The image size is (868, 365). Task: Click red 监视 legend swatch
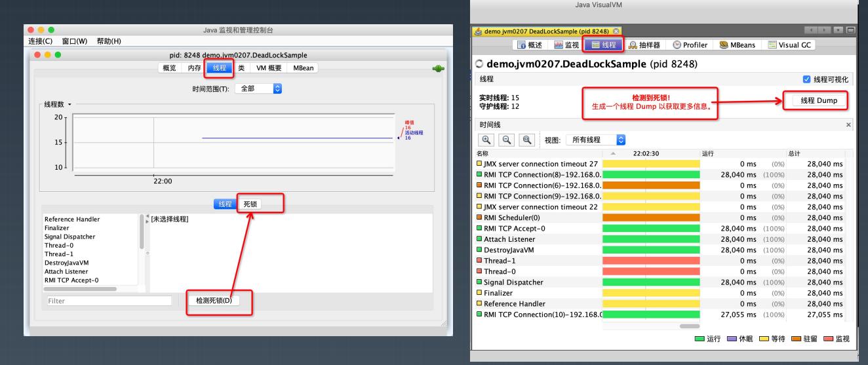(829, 339)
